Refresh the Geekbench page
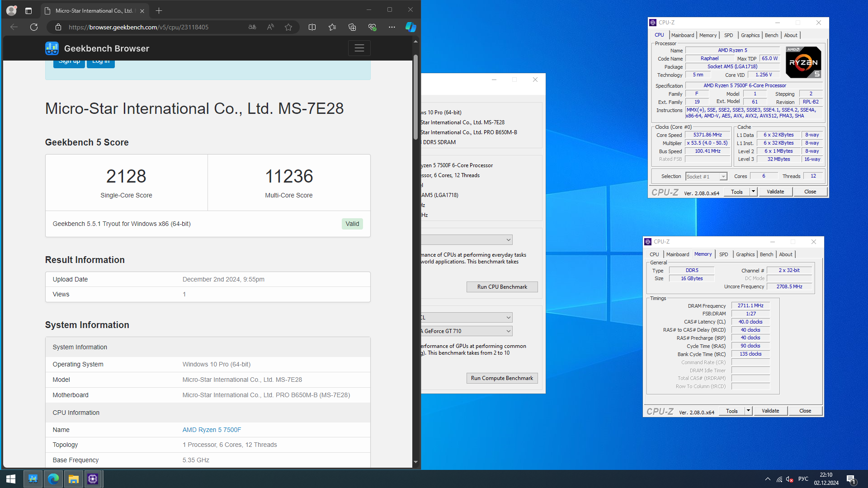Viewport: 868px width, 488px height. click(x=34, y=27)
